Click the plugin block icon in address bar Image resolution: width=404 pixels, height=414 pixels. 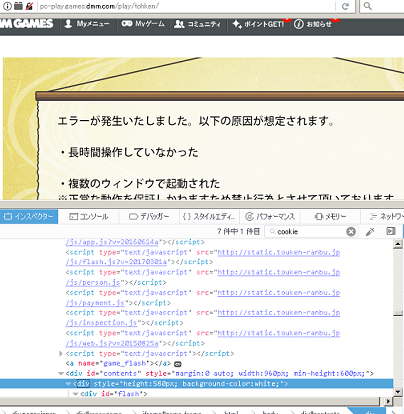click(x=18, y=6)
